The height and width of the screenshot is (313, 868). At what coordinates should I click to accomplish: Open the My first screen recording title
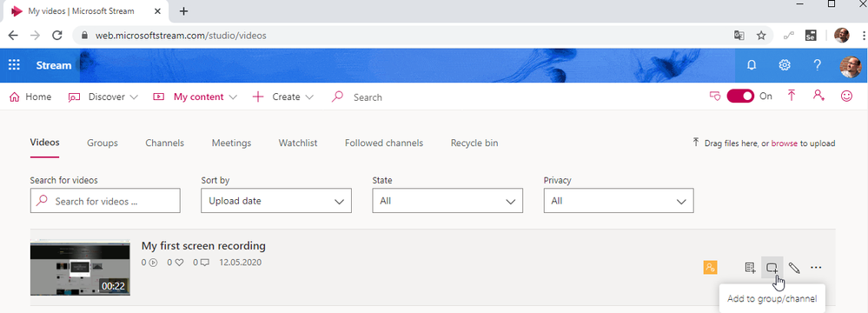203,246
